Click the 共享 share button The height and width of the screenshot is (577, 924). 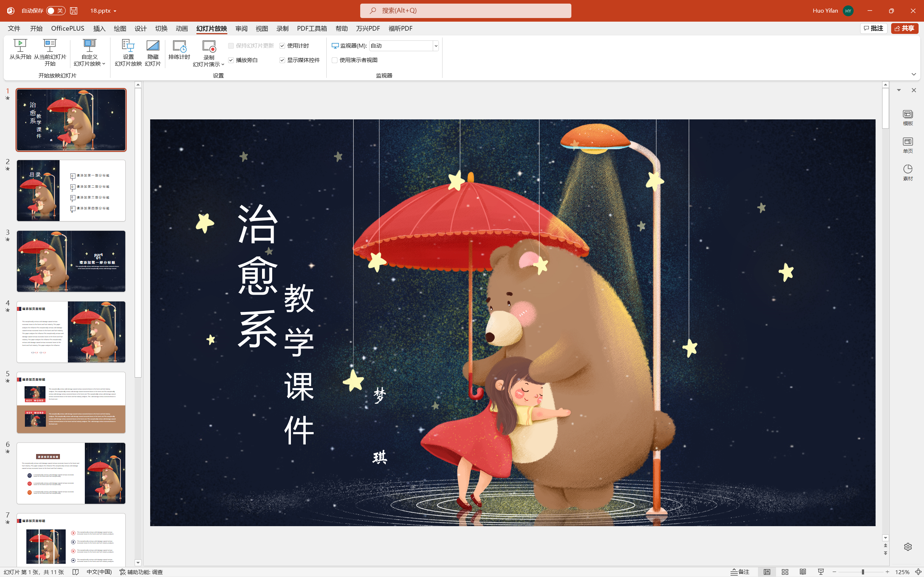click(x=904, y=28)
